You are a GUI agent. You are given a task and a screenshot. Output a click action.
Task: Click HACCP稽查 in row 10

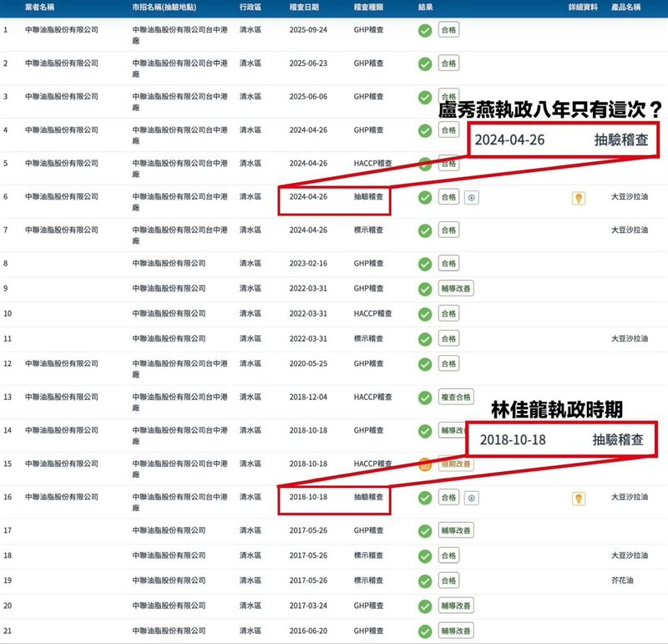pyautogui.click(x=372, y=314)
